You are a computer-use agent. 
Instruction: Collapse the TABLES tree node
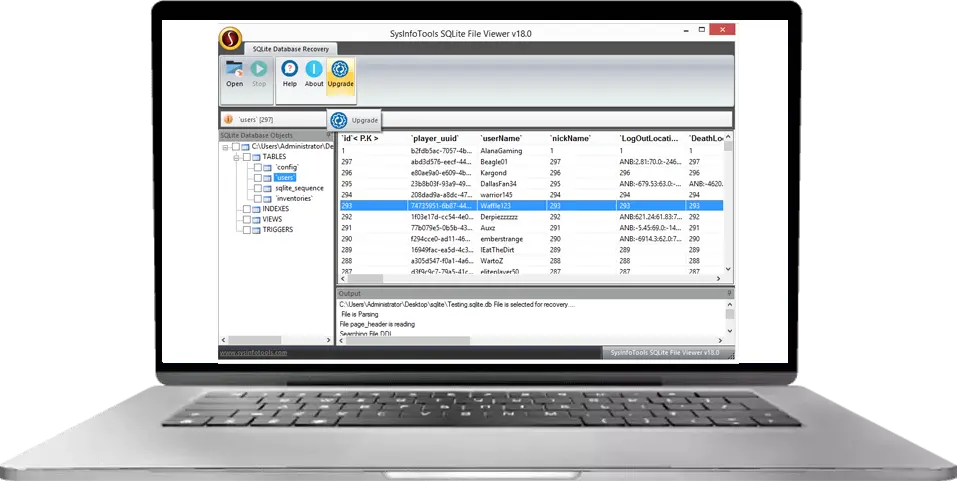(x=236, y=157)
